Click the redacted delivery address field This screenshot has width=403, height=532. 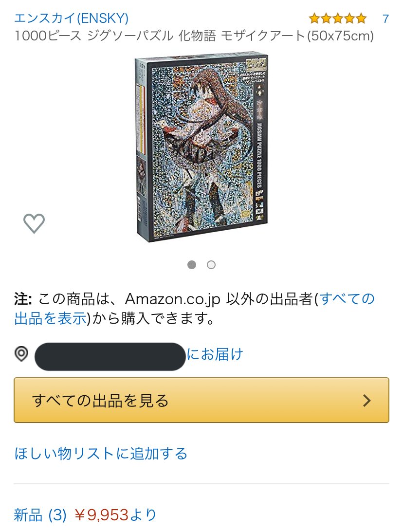pyautogui.click(x=110, y=357)
